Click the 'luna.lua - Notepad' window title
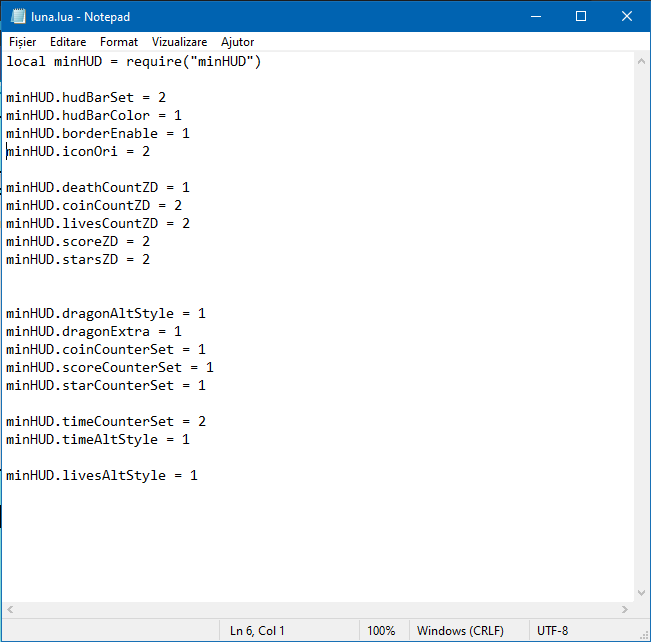 click(81, 17)
